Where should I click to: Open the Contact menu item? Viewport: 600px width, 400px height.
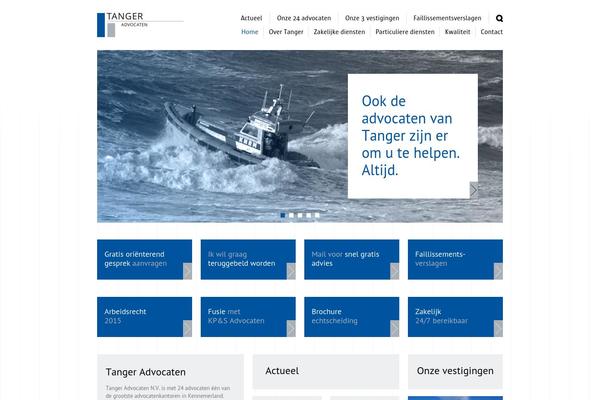point(492,32)
